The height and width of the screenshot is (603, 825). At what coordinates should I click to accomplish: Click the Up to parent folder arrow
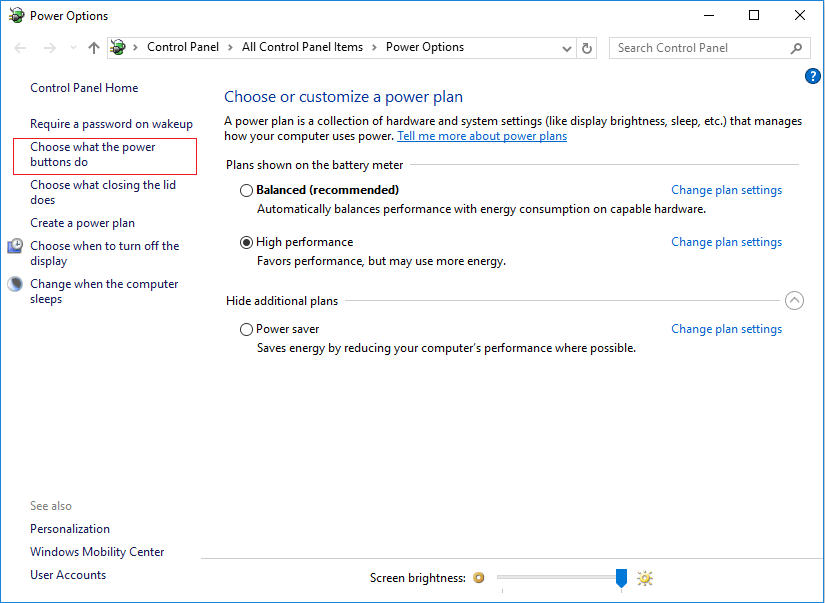point(94,48)
